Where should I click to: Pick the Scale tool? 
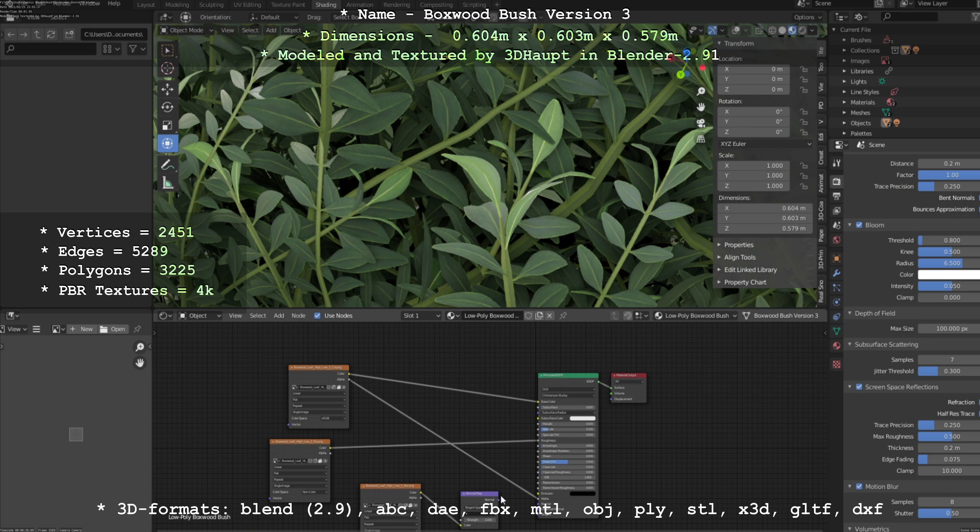(167, 126)
